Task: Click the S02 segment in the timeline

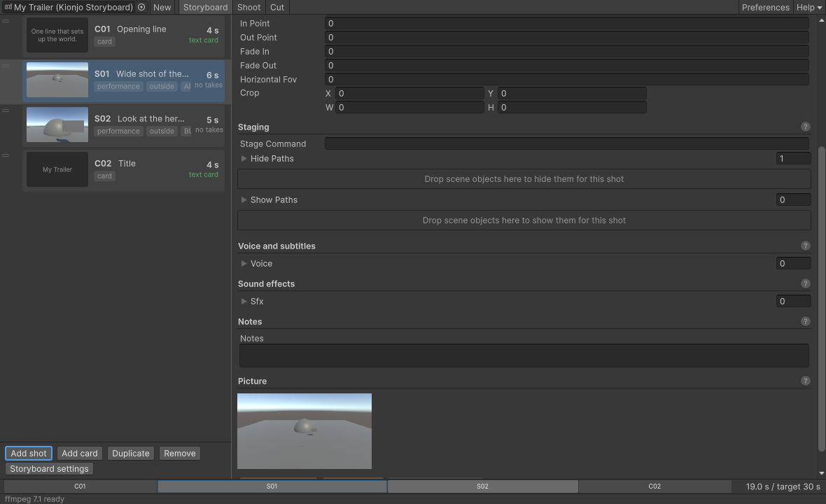Action: (x=482, y=486)
